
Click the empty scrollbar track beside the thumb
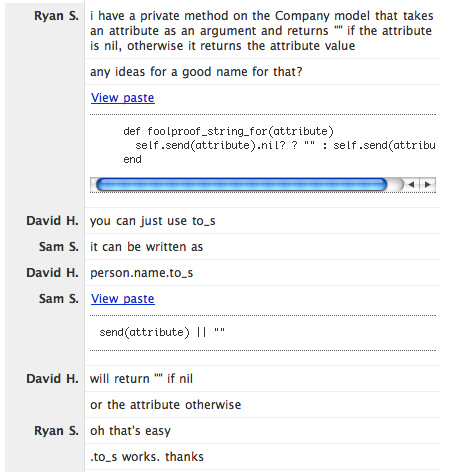[396, 184]
